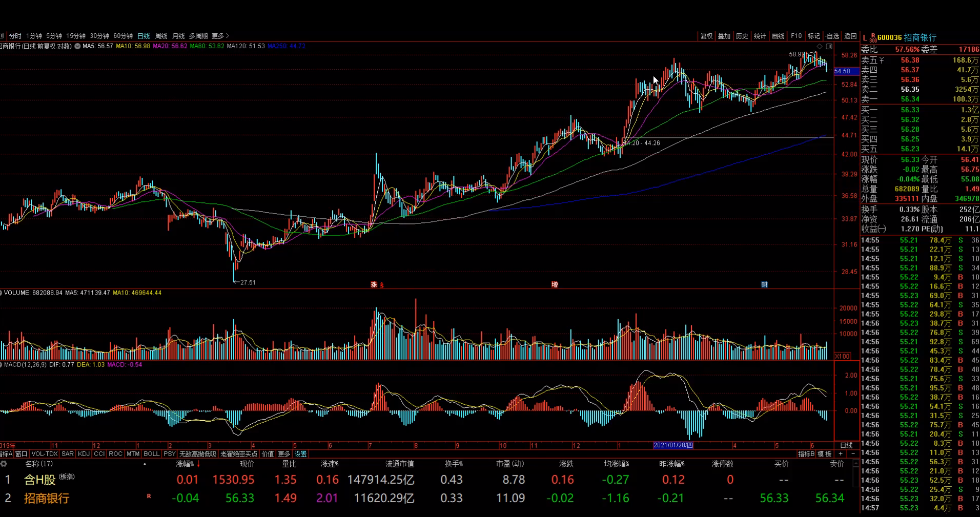Open 多周期 multi-period view
Screen dimensions: 980x517
pyautogui.click(x=198, y=36)
